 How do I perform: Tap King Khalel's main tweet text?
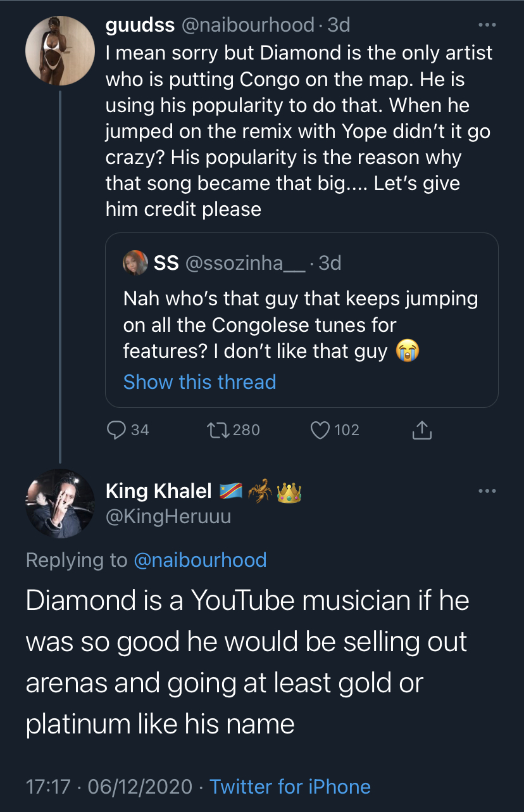click(247, 663)
